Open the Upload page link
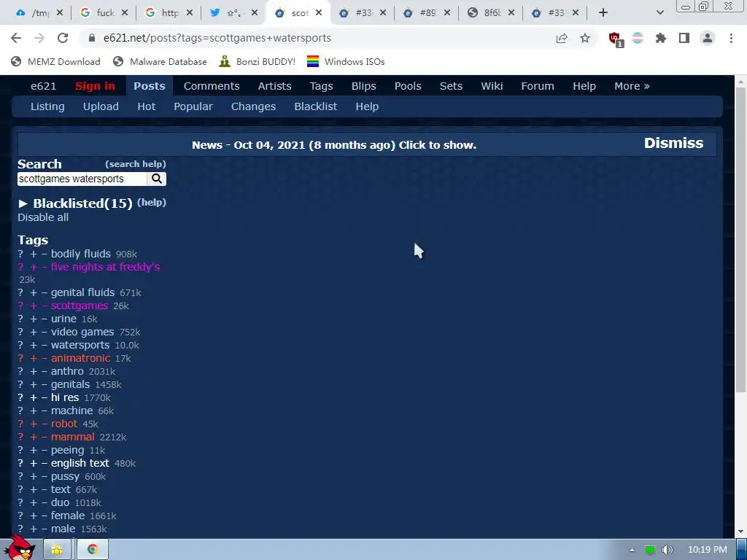747x560 pixels. point(101,106)
